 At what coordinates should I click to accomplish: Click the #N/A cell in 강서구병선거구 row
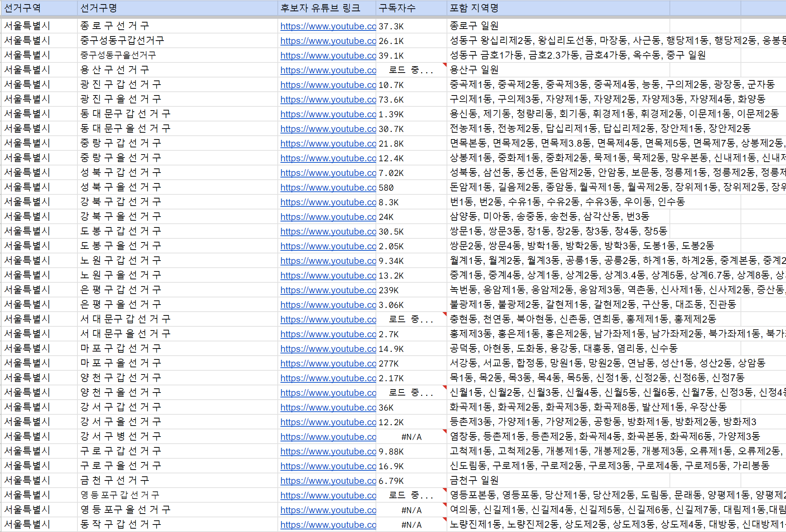click(411, 437)
